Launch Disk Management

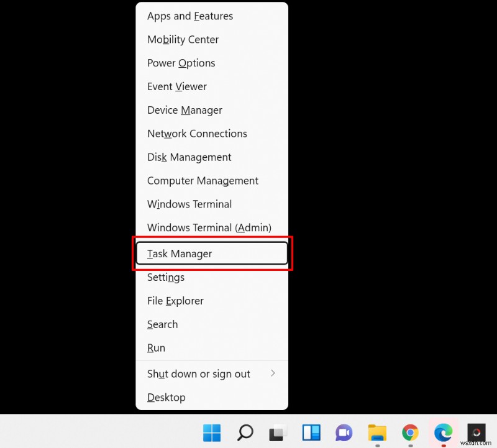click(189, 157)
